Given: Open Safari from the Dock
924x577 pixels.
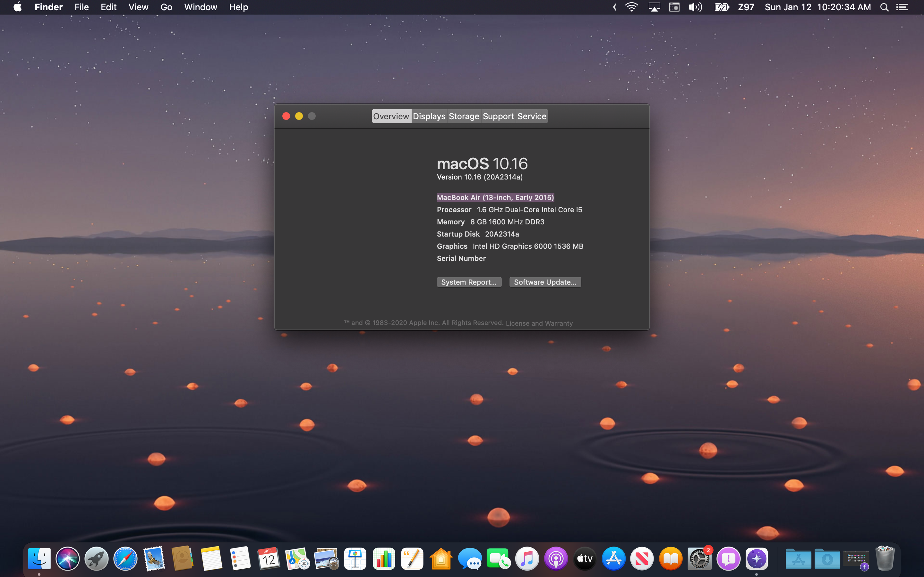Looking at the screenshot, I should pos(125,559).
